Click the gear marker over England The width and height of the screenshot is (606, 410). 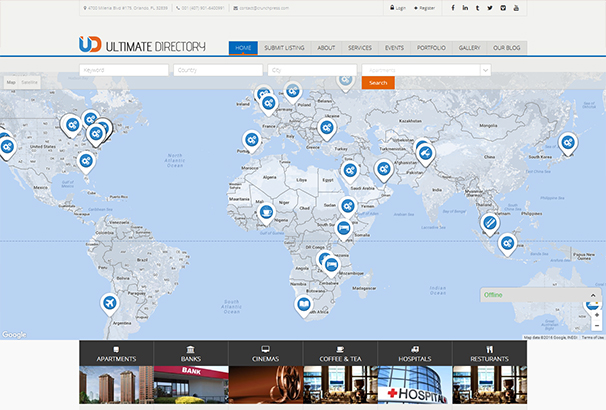tap(269, 105)
